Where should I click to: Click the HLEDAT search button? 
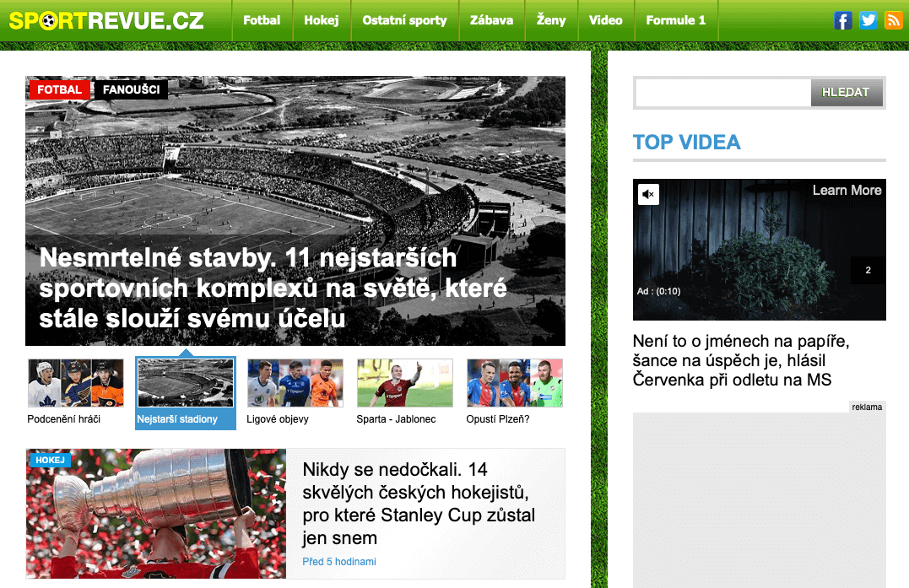coord(846,93)
